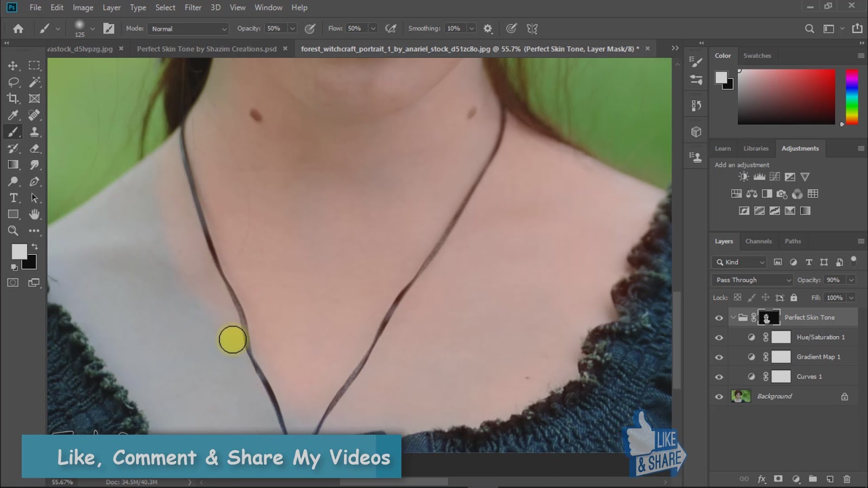Hide the Background layer visibility

(718, 396)
